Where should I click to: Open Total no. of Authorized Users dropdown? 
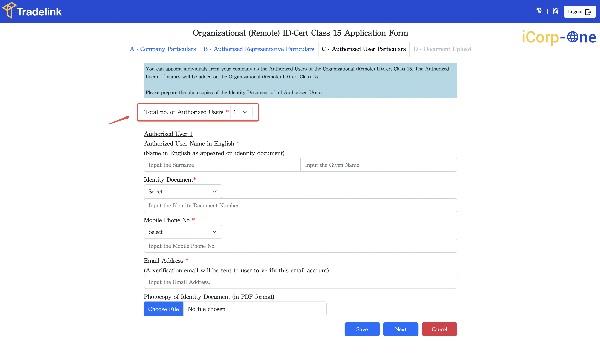pos(241,112)
